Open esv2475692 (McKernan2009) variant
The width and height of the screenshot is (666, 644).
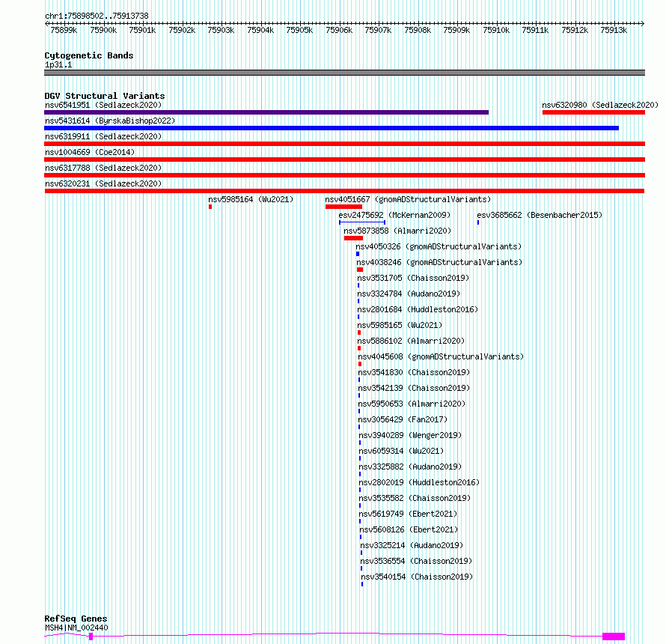394,215
